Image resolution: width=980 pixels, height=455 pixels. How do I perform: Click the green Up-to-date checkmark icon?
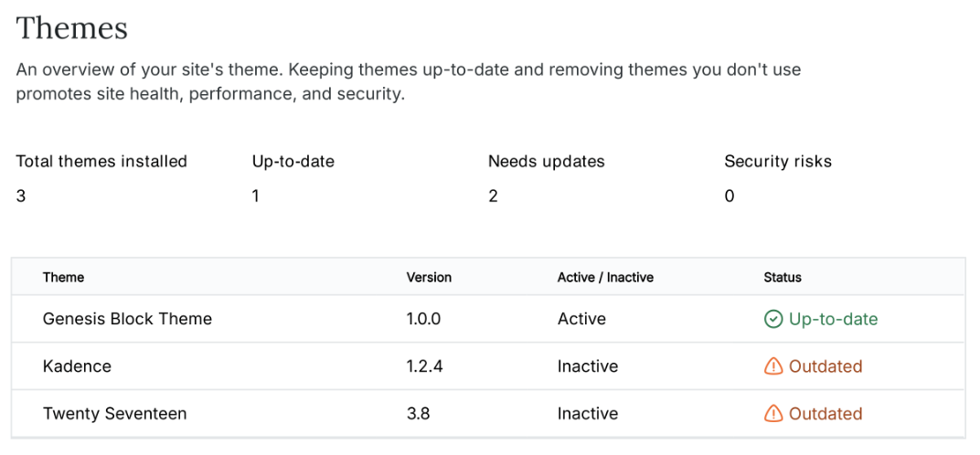(x=773, y=319)
